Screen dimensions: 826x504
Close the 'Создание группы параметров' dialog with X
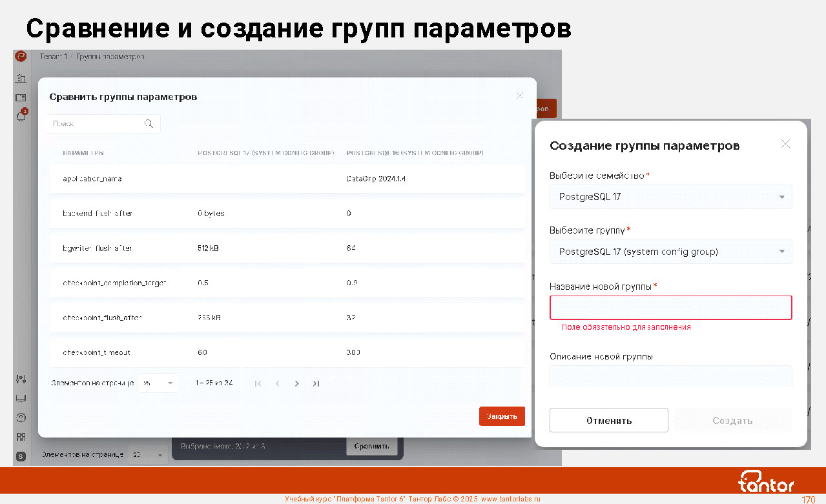(785, 144)
